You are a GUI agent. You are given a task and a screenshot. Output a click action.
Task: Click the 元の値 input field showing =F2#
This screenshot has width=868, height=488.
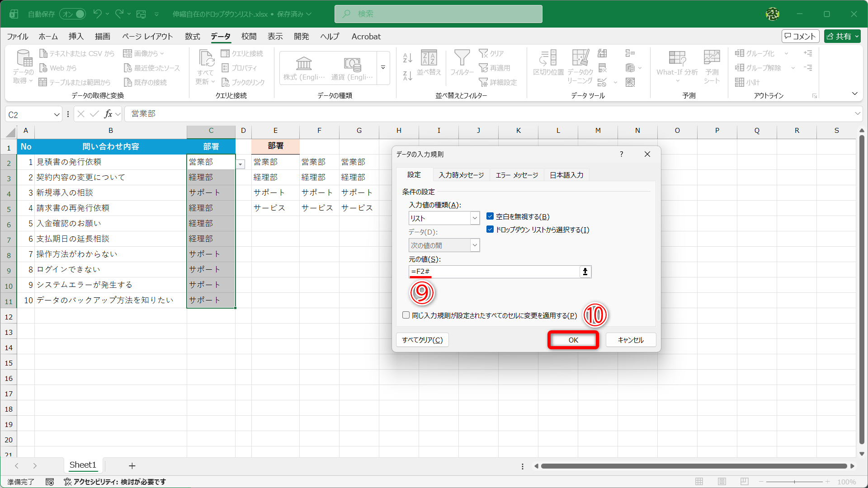(493, 272)
